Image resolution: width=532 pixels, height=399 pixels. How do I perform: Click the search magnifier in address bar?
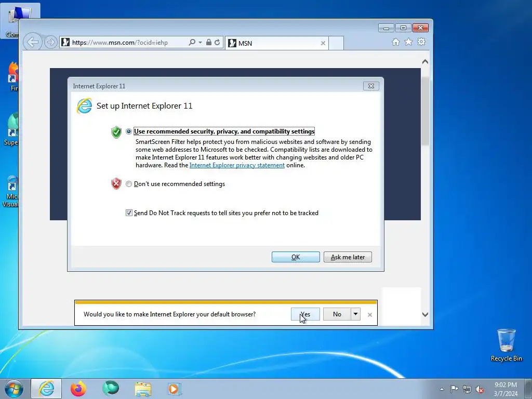(x=192, y=43)
